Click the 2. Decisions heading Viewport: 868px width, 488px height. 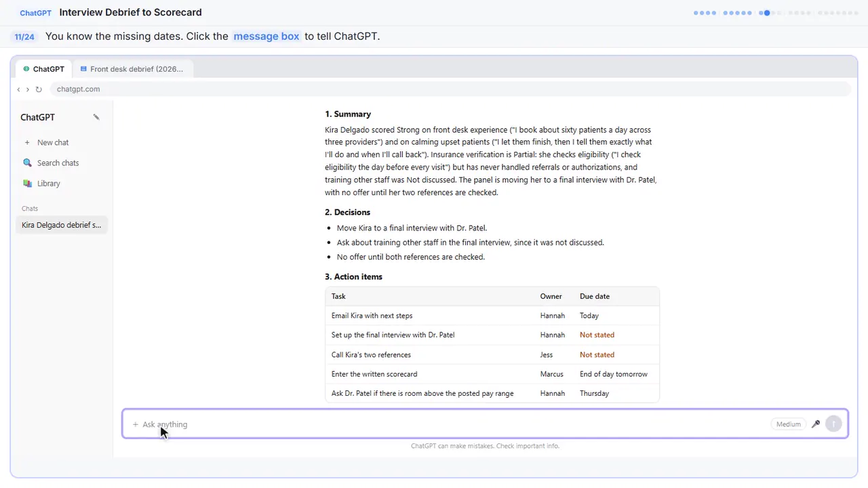click(x=347, y=212)
